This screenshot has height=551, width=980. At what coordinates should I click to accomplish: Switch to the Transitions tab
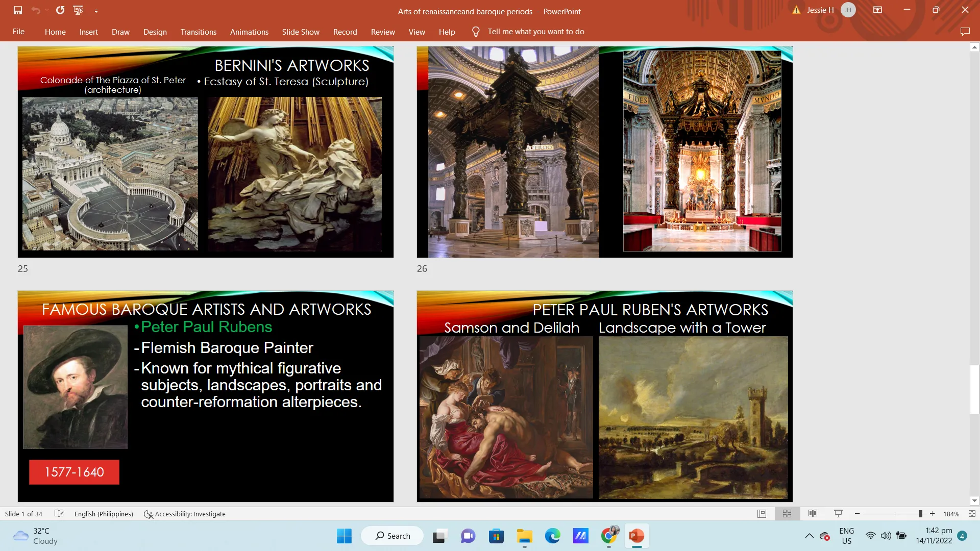point(199,32)
